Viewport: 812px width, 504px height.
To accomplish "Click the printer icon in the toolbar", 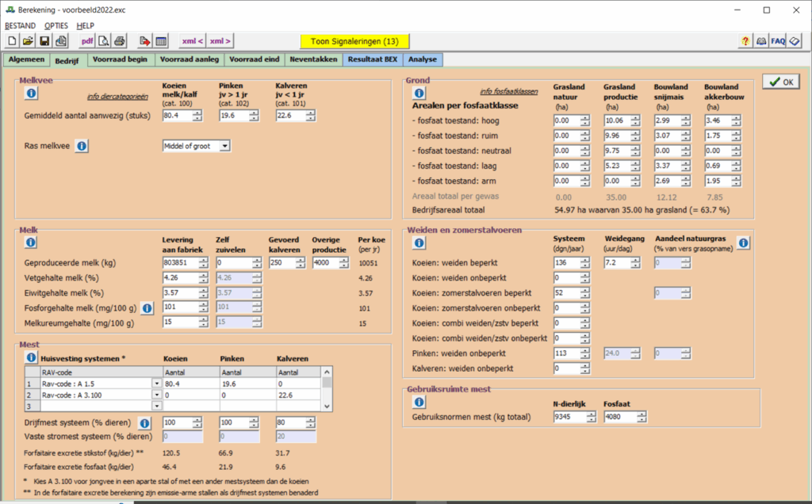I will click(120, 41).
